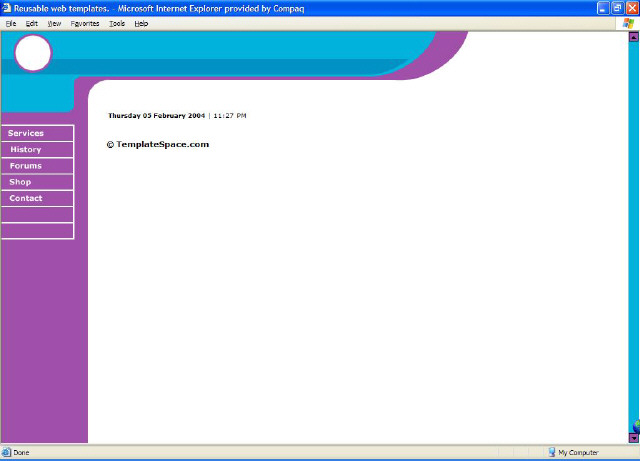Click the My Computer zone icon
This screenshot has height=461, width=640.
(x=552, y=453)
